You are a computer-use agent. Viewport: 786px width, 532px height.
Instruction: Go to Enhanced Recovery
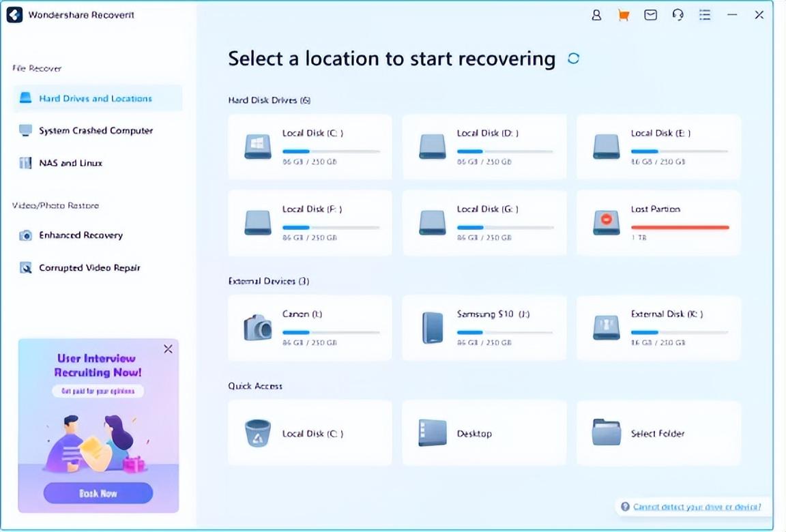click(81, 235)
